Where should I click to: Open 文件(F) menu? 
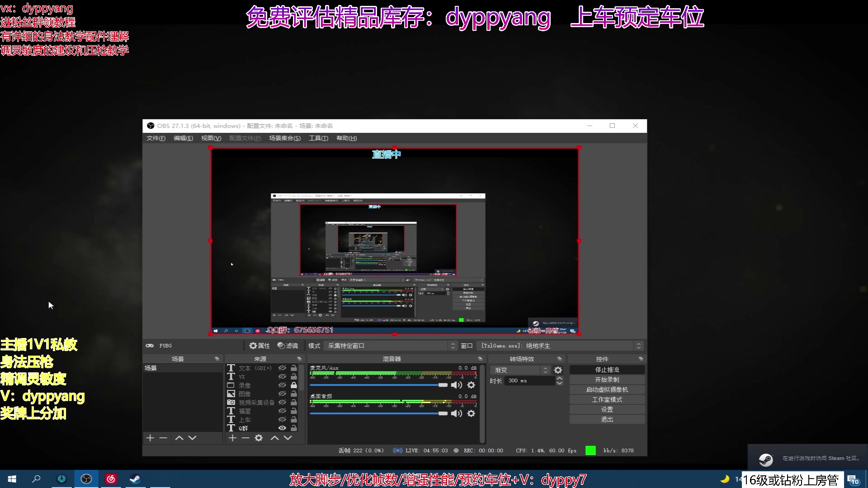pyautogui.click(x=156, y=138)
